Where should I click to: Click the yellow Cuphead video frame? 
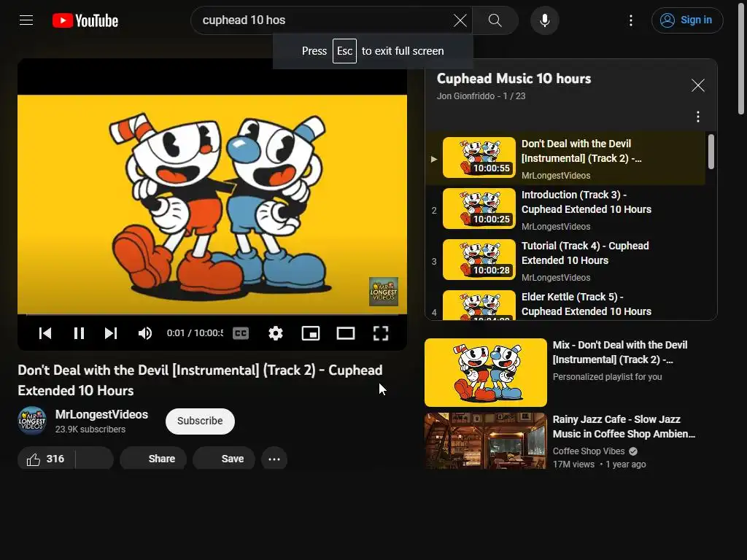212,204
